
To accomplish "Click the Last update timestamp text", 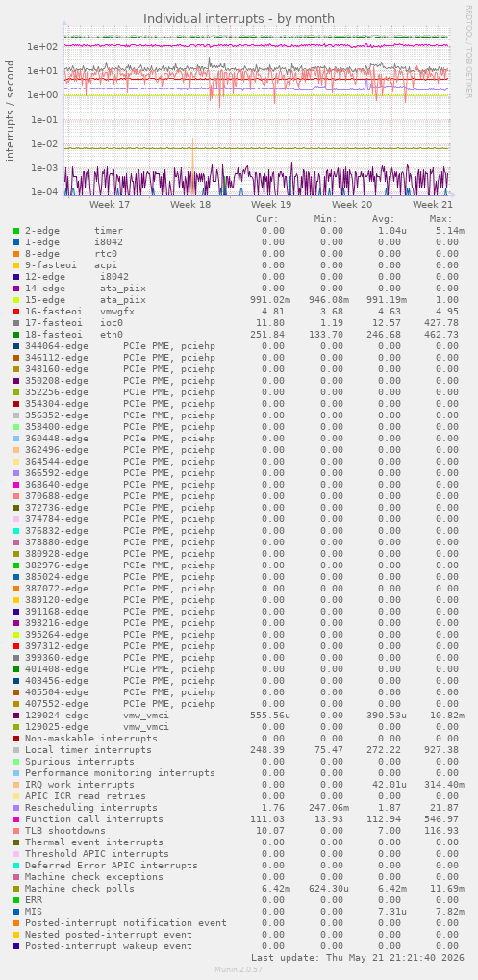I will click(360, 958).
